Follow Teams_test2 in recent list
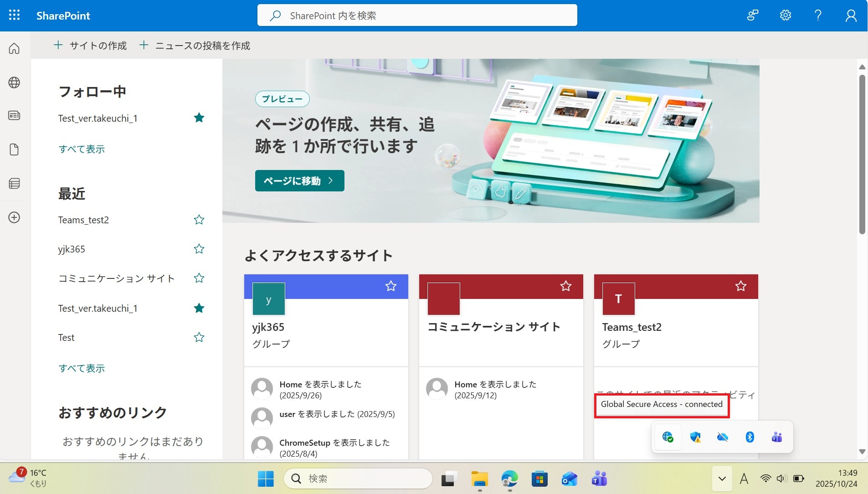 click(199, 220)
